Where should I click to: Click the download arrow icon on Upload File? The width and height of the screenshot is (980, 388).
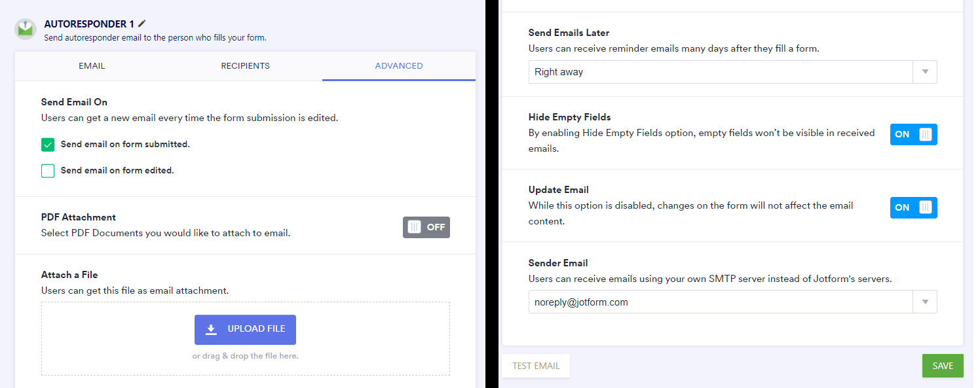[211, 329]
